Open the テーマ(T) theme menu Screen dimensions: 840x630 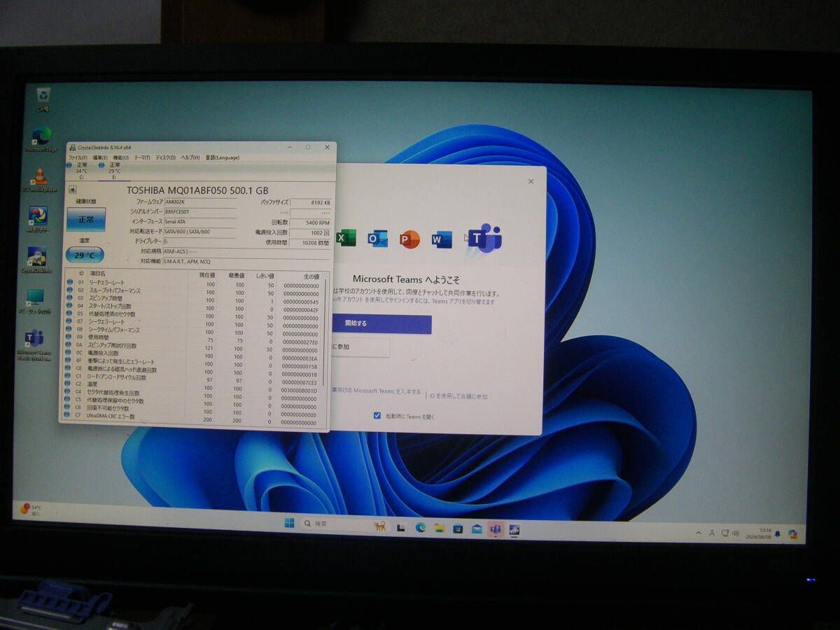(x=142, y=158)
